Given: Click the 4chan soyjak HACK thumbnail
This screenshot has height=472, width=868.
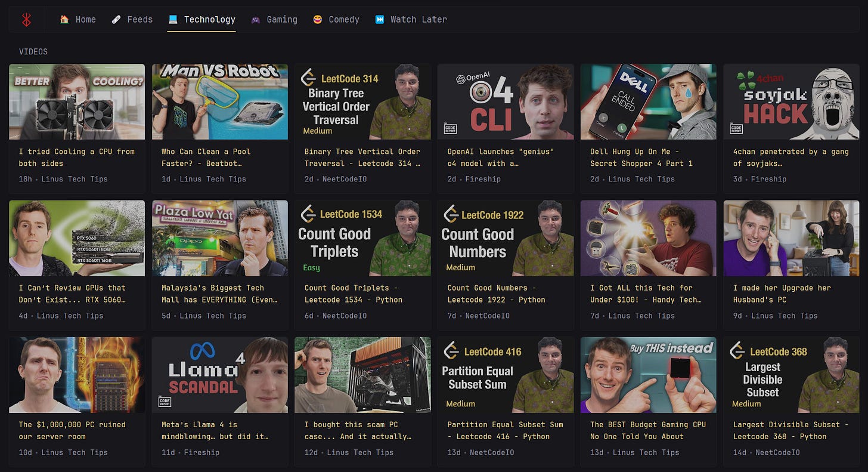Looking at the screenshot, I should pos(792,102).
